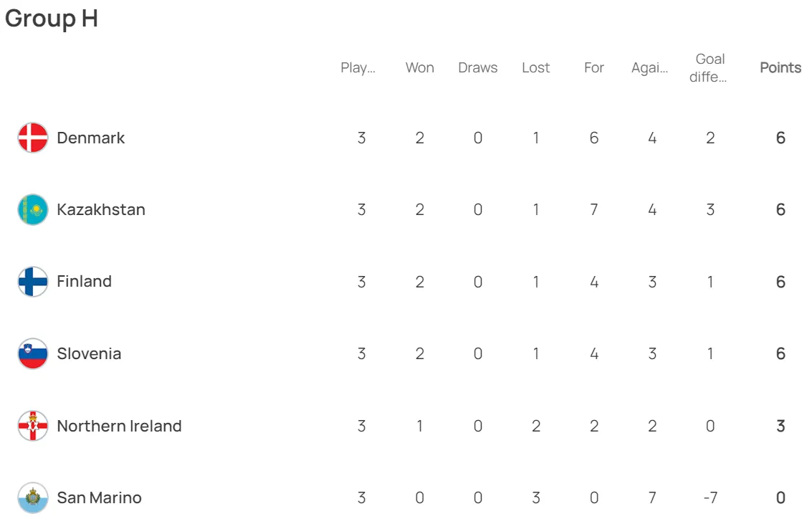The image size is (812, 524).
Task: Select the Finland team name
Action: pyautogui.click(x=85, y=281)
